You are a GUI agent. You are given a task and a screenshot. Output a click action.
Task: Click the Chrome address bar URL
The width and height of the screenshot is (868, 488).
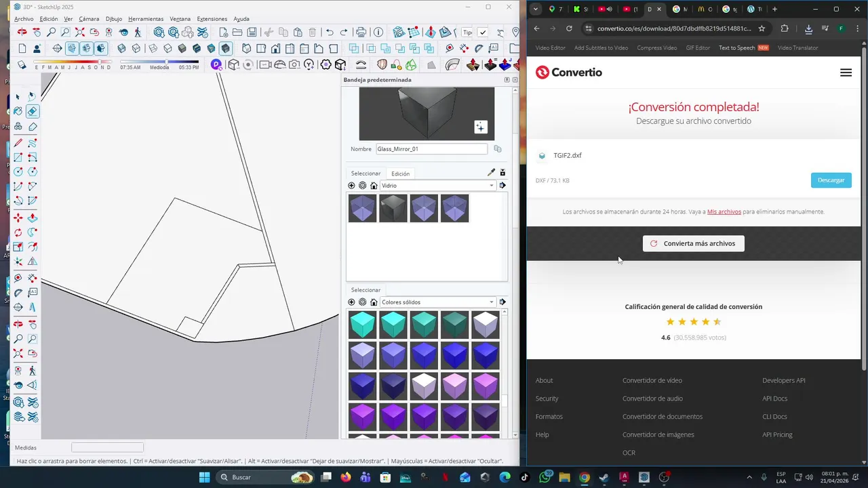pos(674,28)
